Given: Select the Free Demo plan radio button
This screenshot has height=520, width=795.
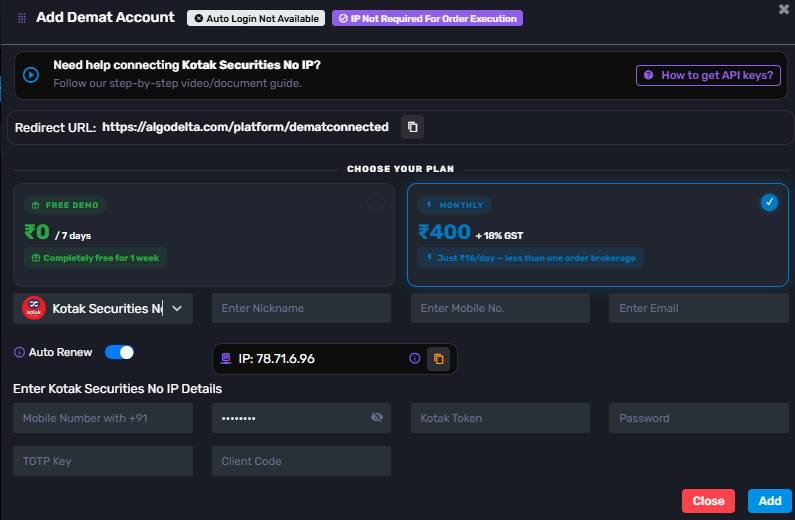Looking at the screenshot, I should click(376, 203).
